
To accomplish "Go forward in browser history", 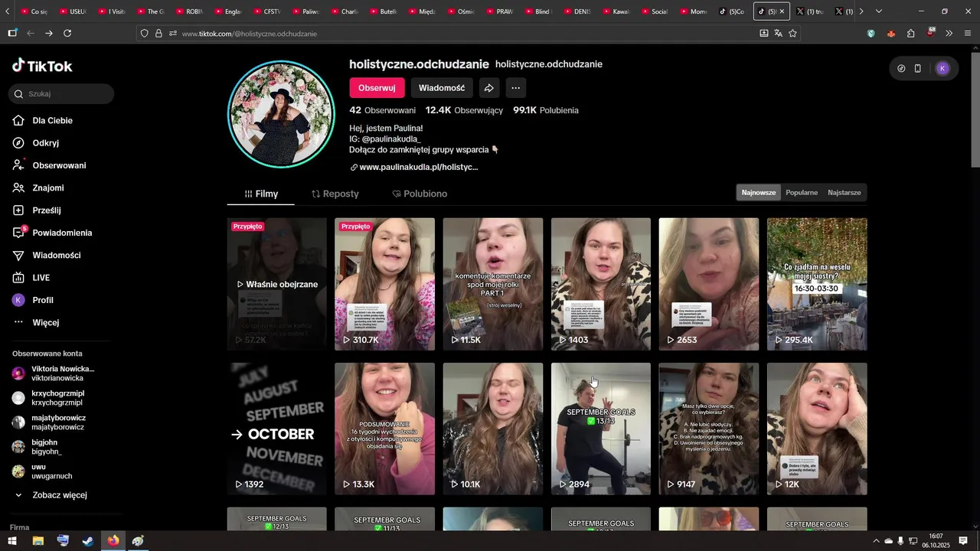I will pyautogui.click(x=48, y=33).
